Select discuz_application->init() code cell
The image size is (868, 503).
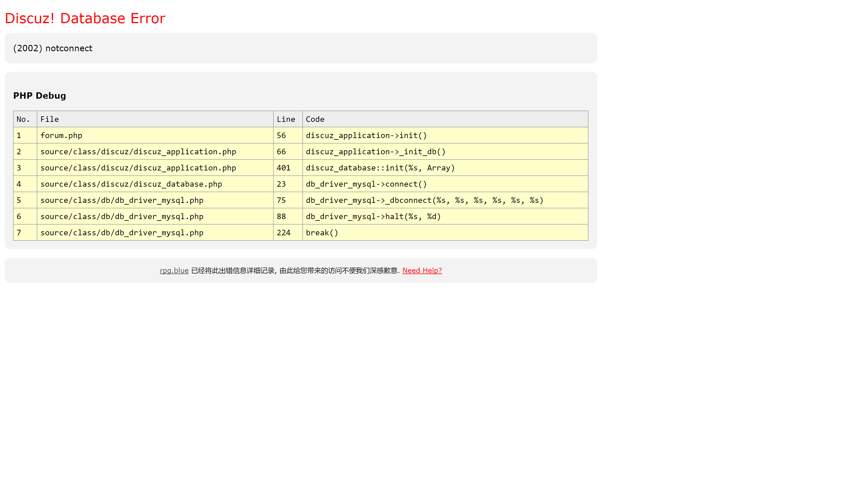(x=445, y=135)
